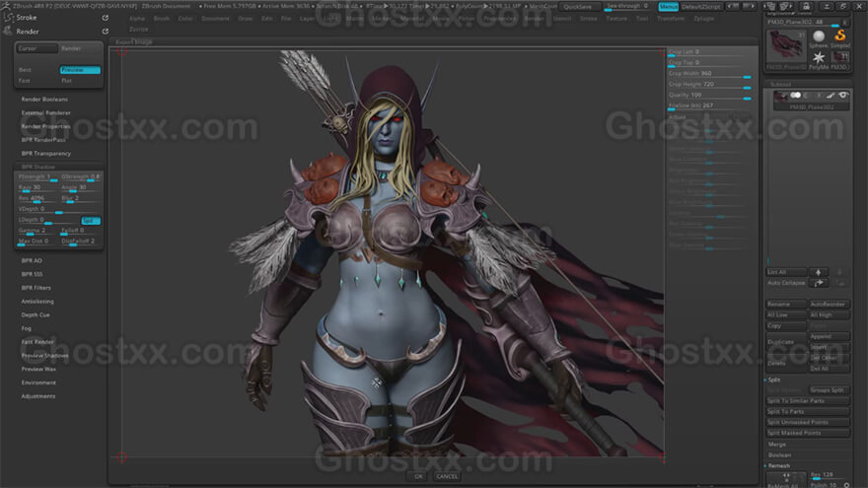Expand the Antialiasing section
This screenshot has width=868, height=488.
(37, 302)
